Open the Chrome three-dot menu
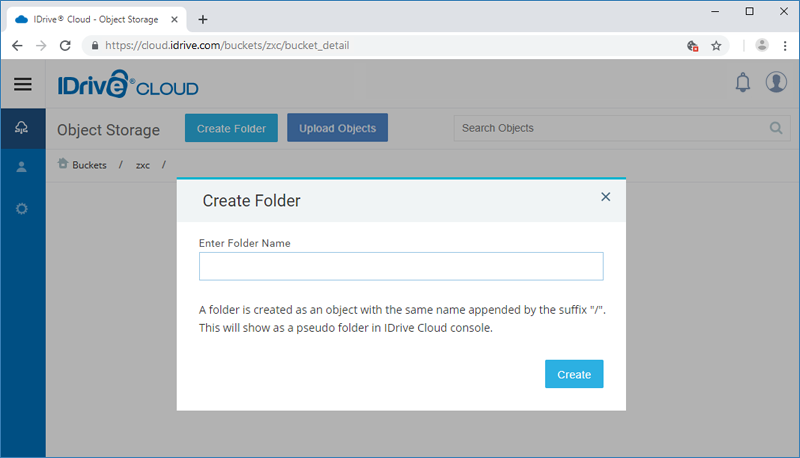Image resolution: width=800 pixels, height=458 pixels. pos(785,46)
